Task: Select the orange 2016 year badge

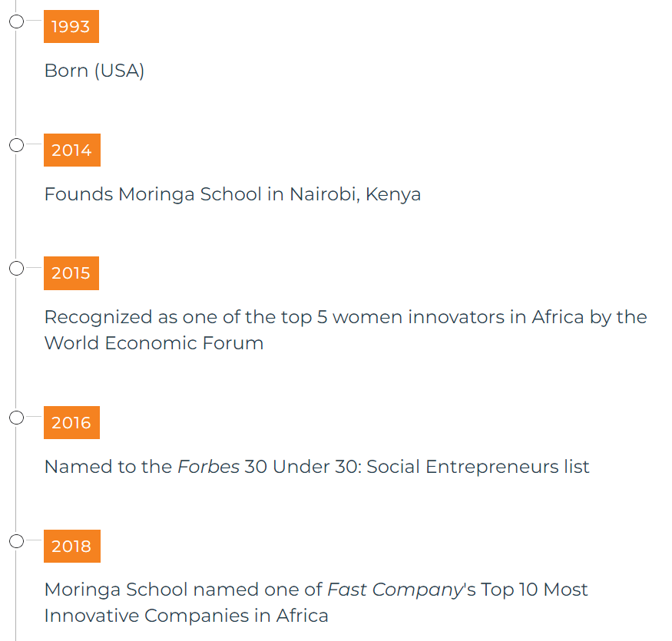Action: tap(71, 422)
